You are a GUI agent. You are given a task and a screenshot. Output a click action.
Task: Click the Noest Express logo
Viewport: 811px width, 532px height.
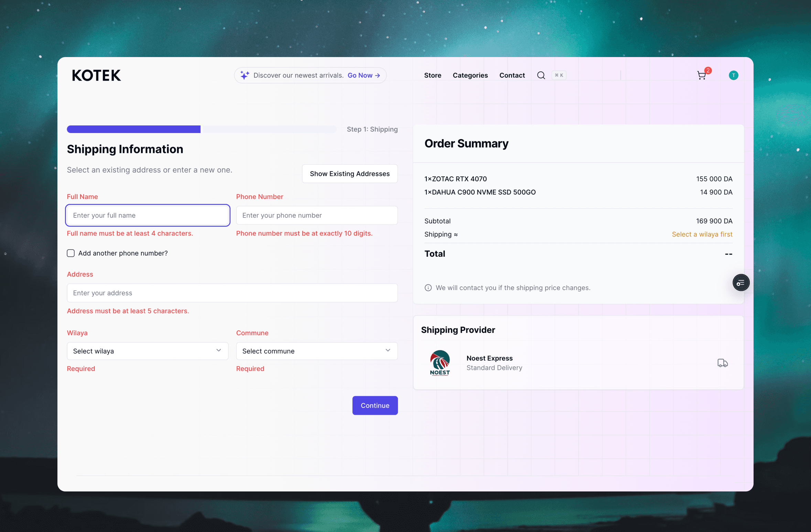tap(440, 363)
